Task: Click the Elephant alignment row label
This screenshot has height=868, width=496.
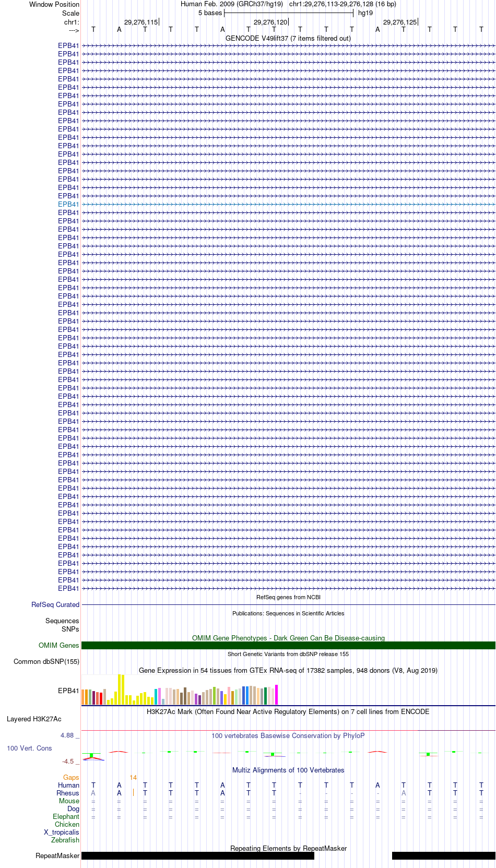Action: [x=66, y=816]
